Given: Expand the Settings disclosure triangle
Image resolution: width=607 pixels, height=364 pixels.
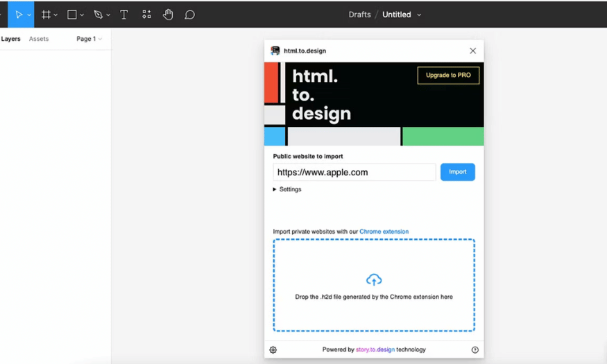Looking at the screenshot, I should (x=275, y=189).
